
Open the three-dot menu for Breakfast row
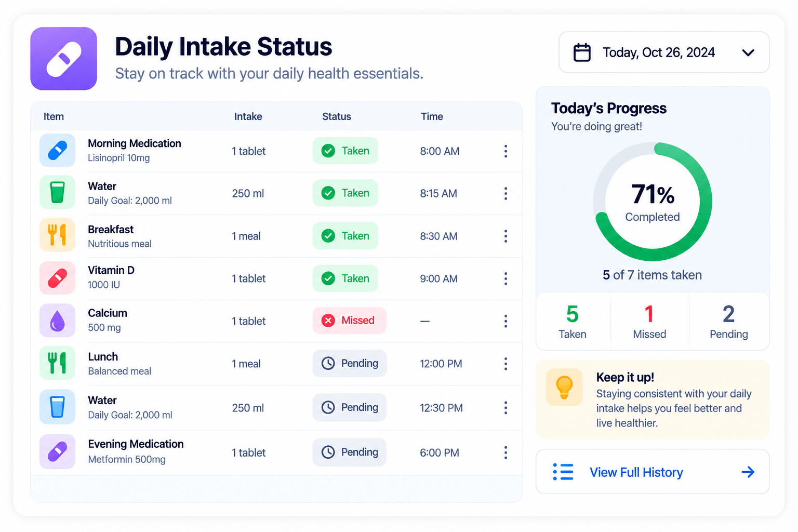coord(506,236)
